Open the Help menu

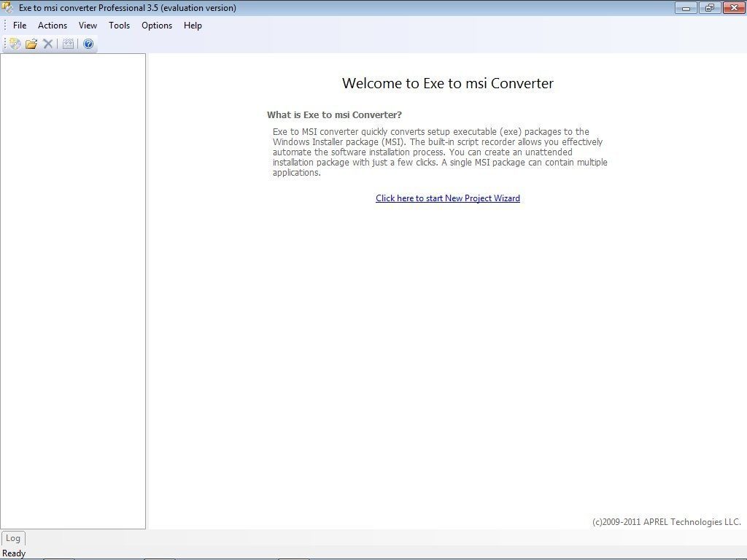click(x=193, y=26)
